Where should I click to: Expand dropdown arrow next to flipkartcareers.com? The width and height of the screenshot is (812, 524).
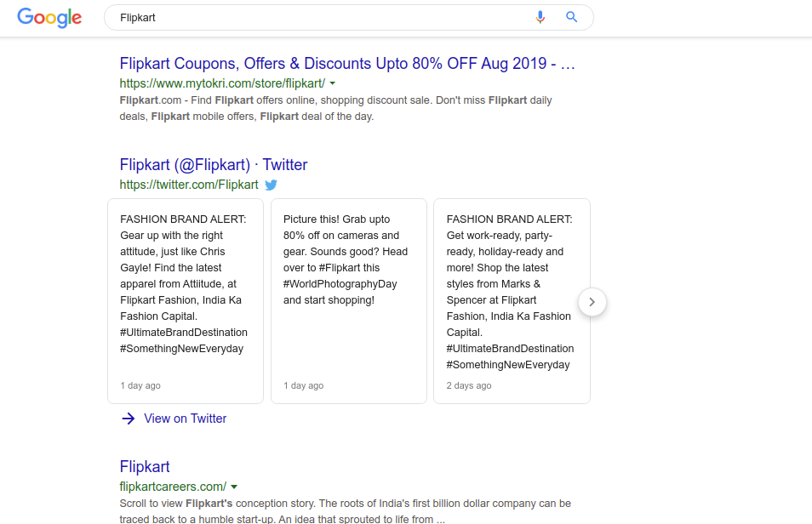pos(234,487)
